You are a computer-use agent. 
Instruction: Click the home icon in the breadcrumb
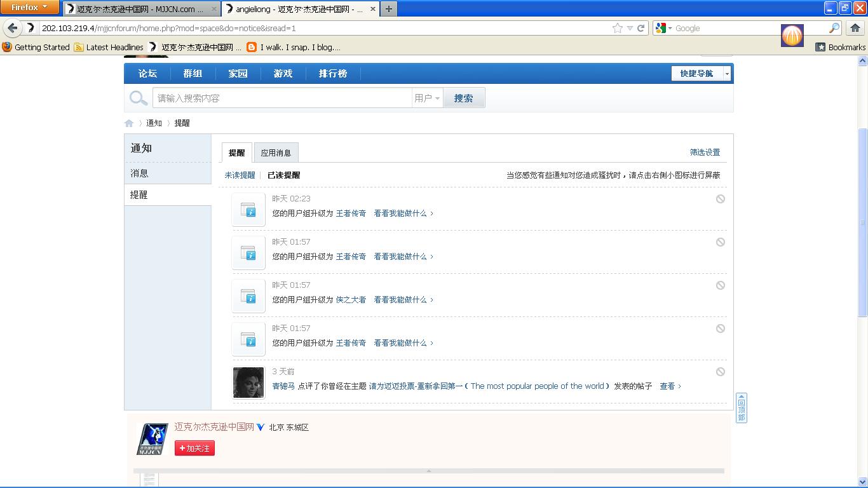[129, 123]
